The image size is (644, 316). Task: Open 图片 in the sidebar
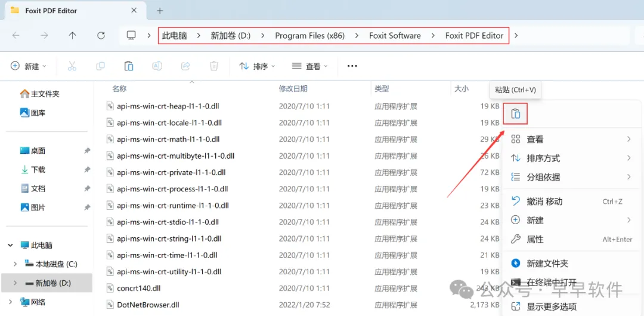(32, 207)
